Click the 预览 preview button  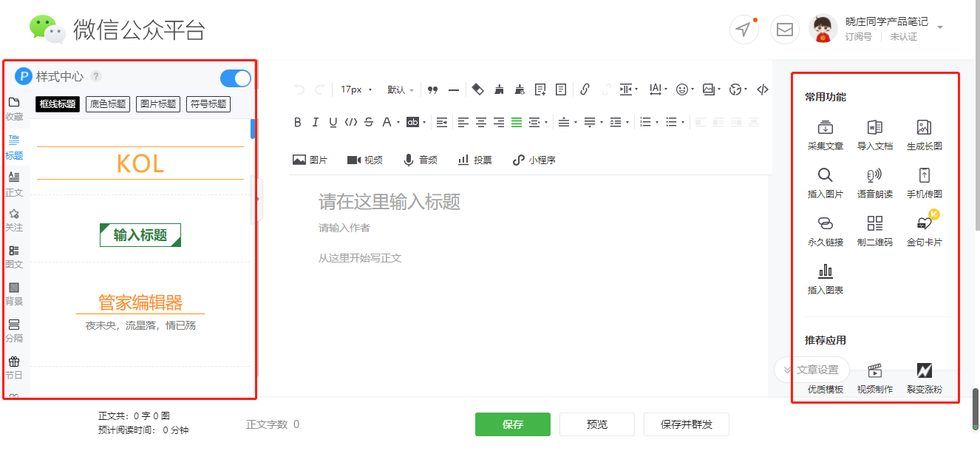[x=597, y=424]
